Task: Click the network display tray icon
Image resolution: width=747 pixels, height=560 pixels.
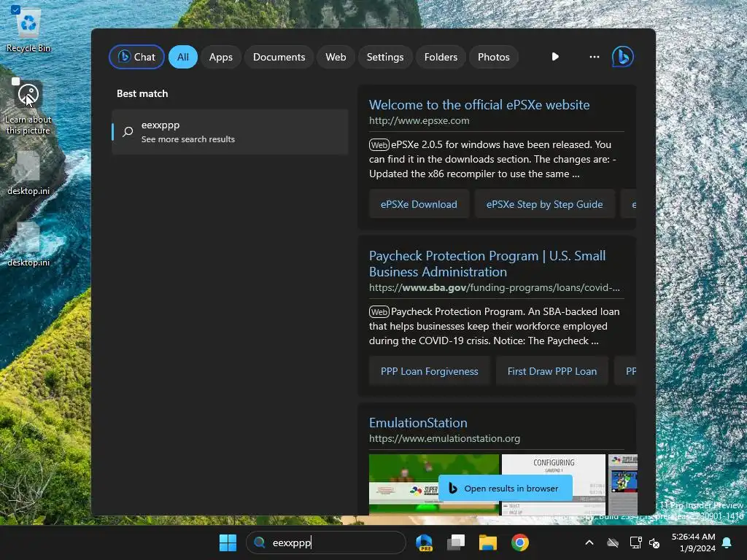Action: pyautogui.click(x=635, y=542)
